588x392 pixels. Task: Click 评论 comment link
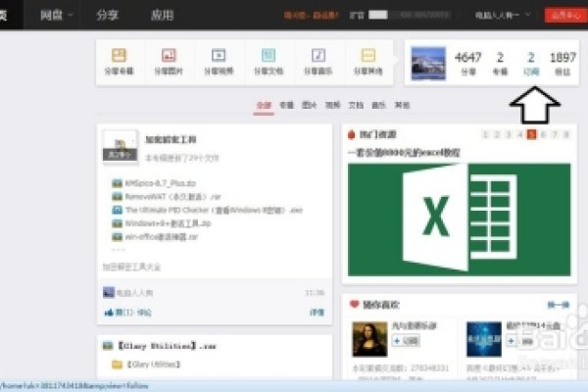click(144, 313)
